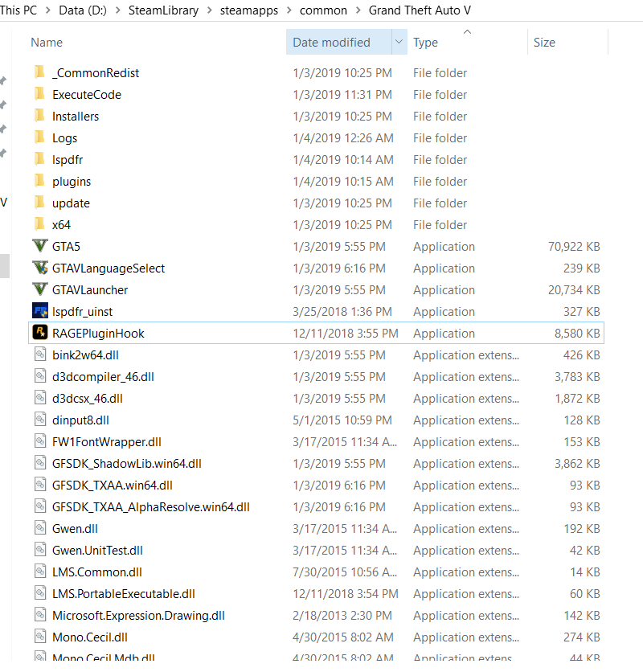Click the d3dcsx_46.dll file icon
This screenshot has width=643, height=672.
tap(40, 398)
